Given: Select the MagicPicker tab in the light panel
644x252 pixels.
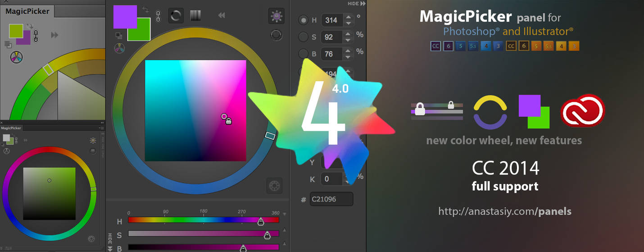Looking at the screenshot, I should pos(27,11).
